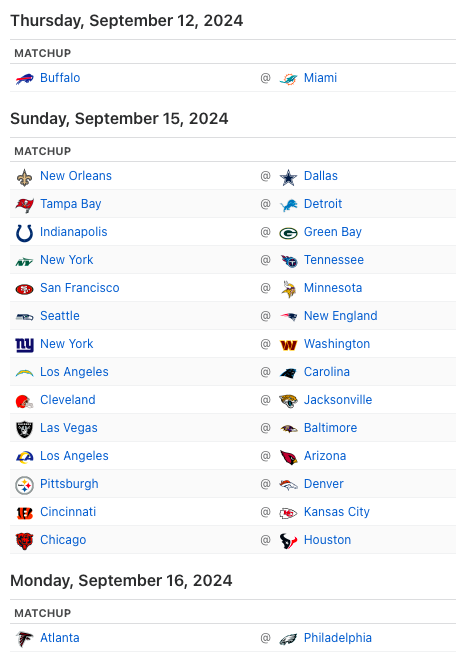Click the Arizona Cardinals logo
This screenshot has height=664, width=456.
click(288, 456)
